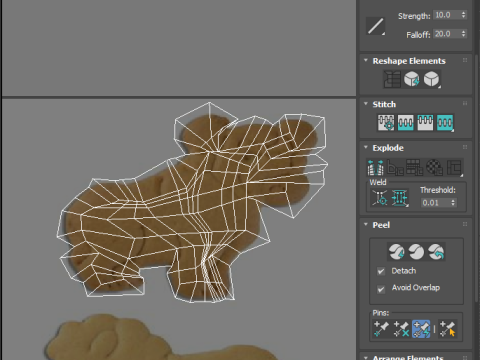
Task: Click the Strength value field
Action: click(446, 15)
